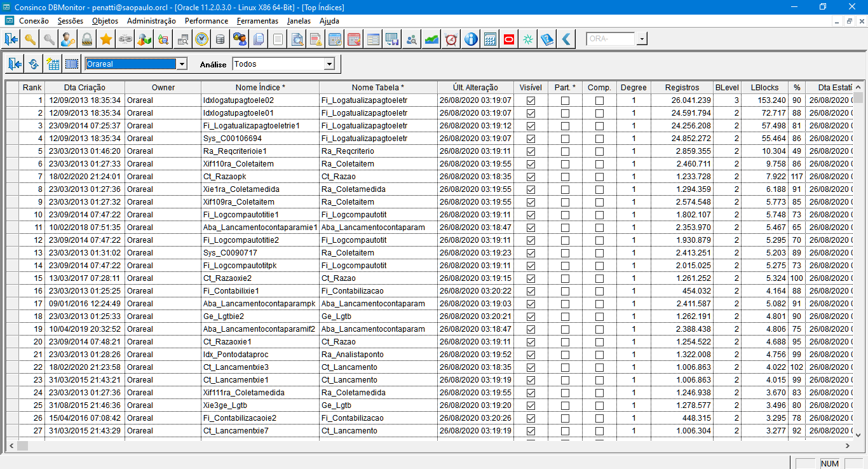Toggle Visível checkbox for Sys_C00106694
Screen dimensions: 868x469
coord(531,139)
